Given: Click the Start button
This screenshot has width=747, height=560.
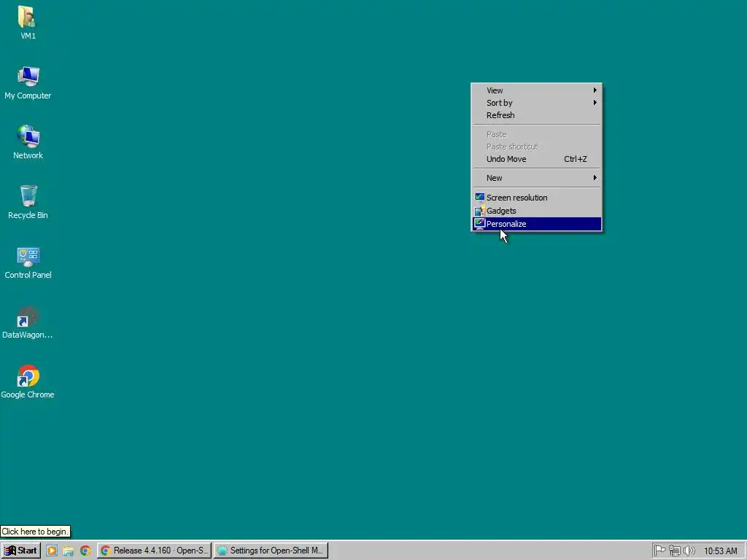Looking at the screenshot, I should point(20,551).
